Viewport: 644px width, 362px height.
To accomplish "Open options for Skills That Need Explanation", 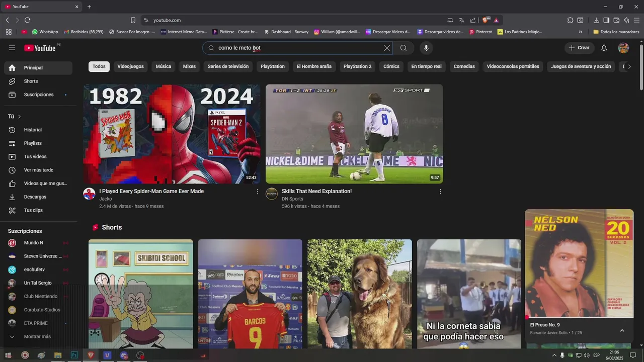I will 440,192.
